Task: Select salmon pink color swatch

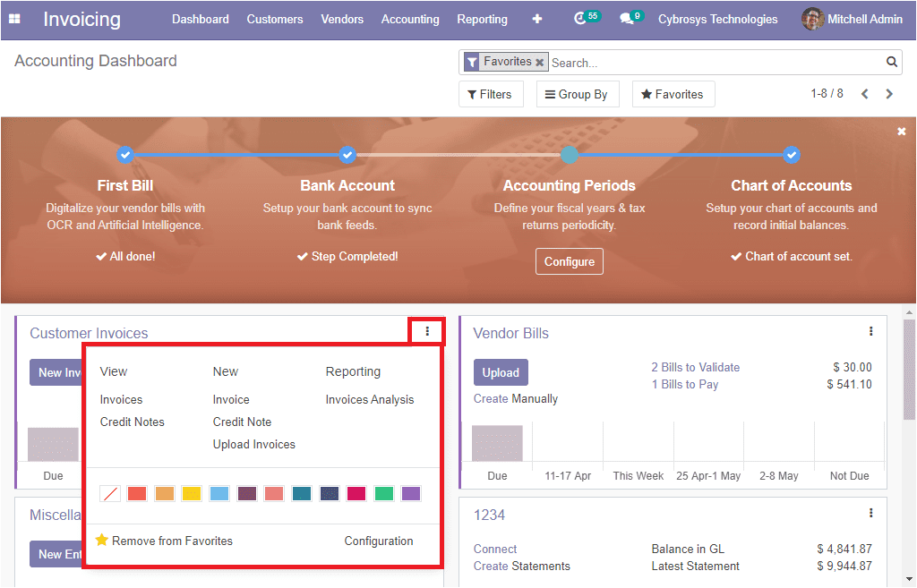Action: [274, 493]
